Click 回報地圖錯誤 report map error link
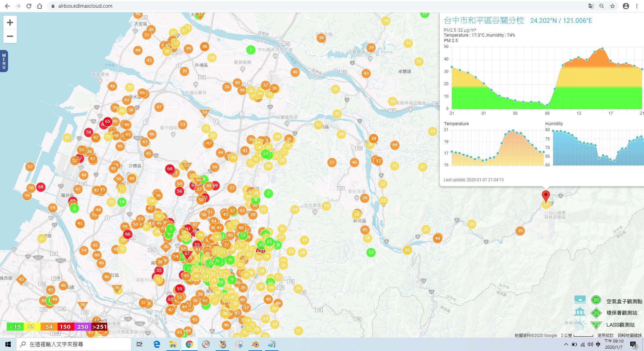 (x=630, y=335)
